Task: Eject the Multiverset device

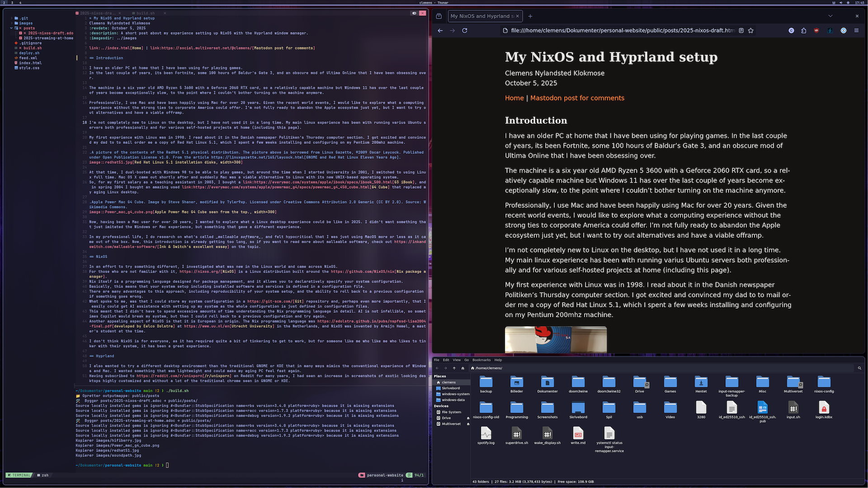Action: [x=468, y=424]
